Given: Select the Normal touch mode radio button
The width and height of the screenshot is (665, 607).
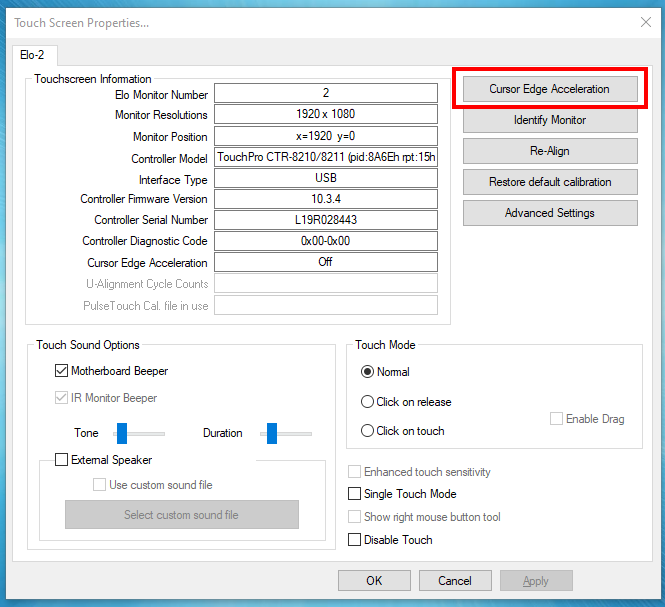Looking at the screenshot, I should (367, 372).
